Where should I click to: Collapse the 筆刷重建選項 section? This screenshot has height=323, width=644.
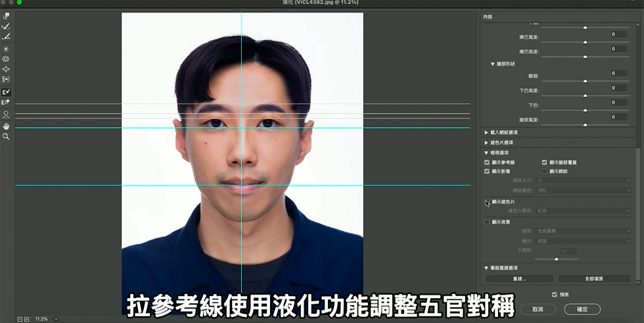486,268
